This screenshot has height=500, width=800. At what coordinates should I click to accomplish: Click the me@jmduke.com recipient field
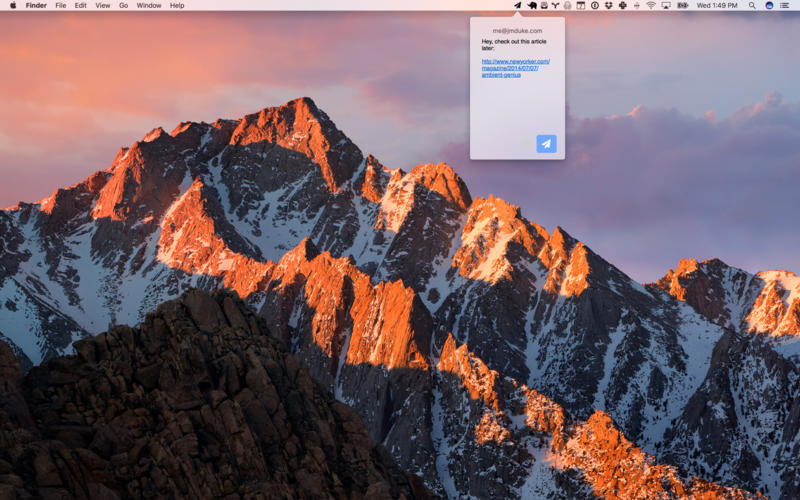point(517,31)
